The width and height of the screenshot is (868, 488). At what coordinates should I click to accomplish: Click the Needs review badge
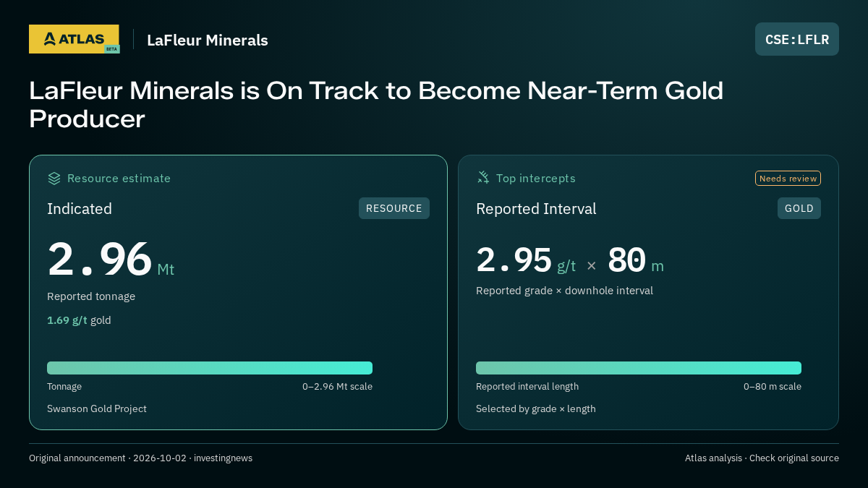coord(788,179)
